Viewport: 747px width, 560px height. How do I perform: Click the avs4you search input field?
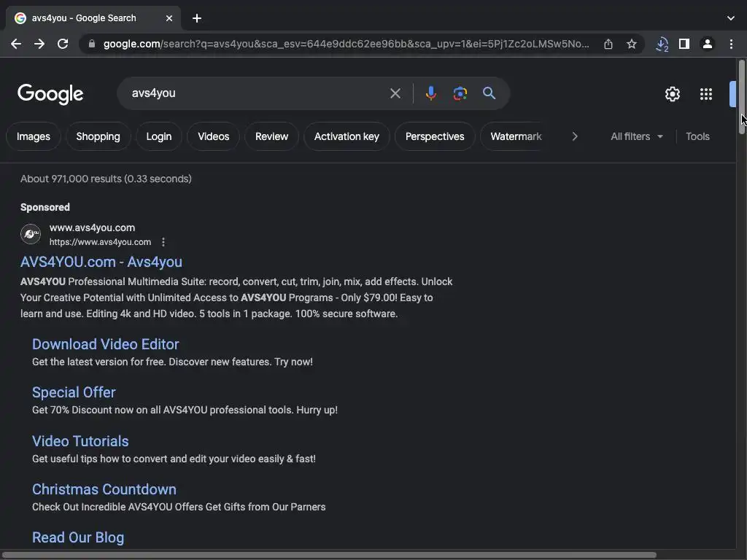pyautogui.click(x=258, y=93)
